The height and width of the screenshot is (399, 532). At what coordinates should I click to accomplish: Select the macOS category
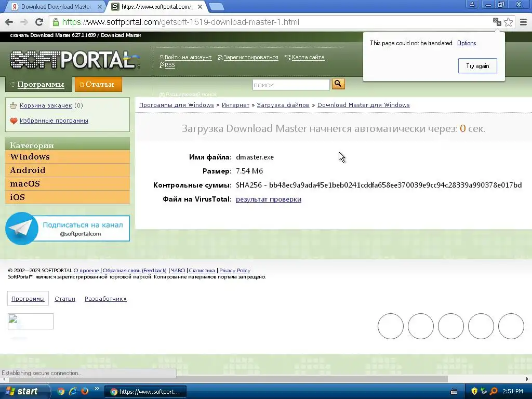[x=68, y=184]
